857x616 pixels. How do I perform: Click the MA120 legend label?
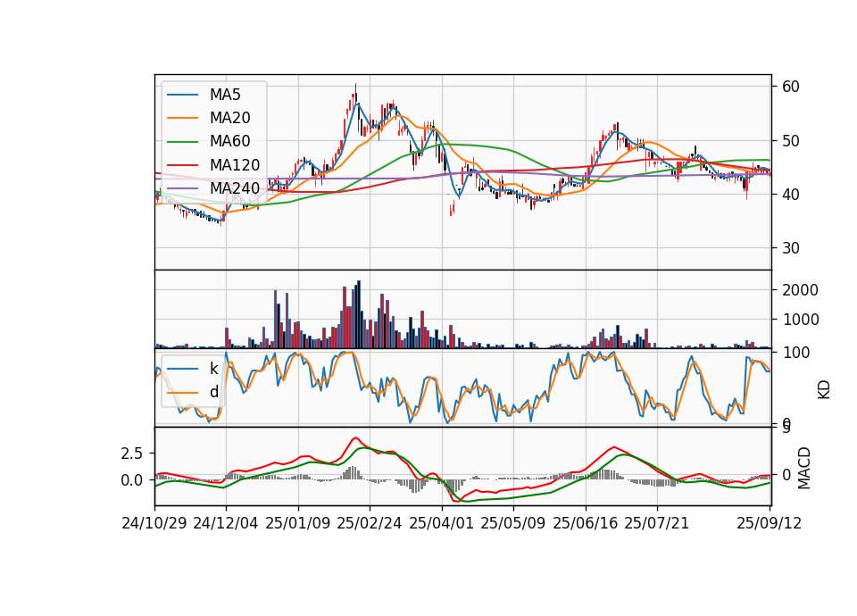coord(235,165)
